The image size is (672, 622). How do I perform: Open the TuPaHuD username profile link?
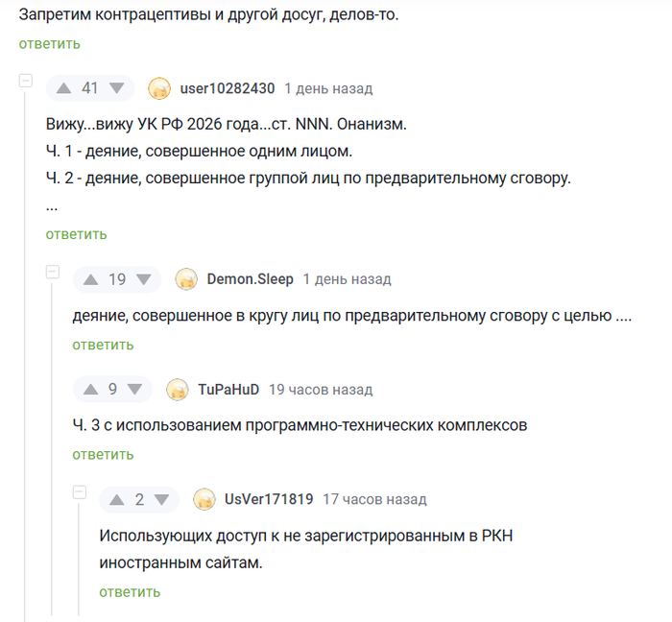(228, 390)
